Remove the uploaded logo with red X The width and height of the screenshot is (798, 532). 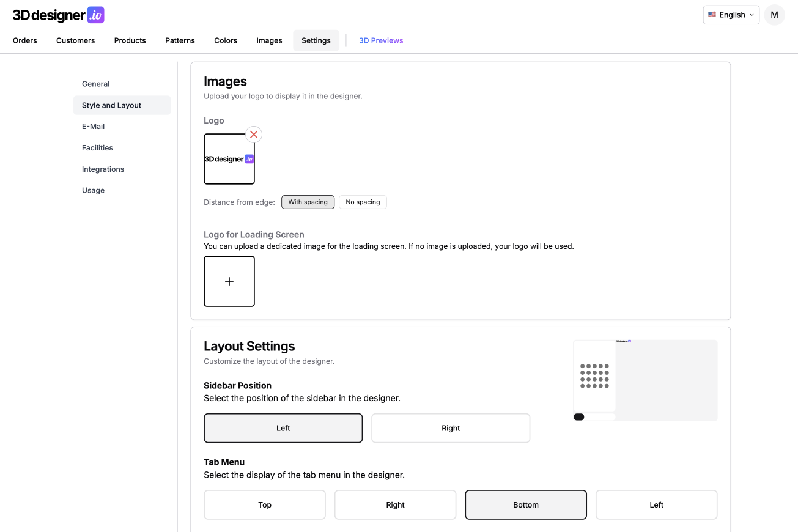point(254,135)
